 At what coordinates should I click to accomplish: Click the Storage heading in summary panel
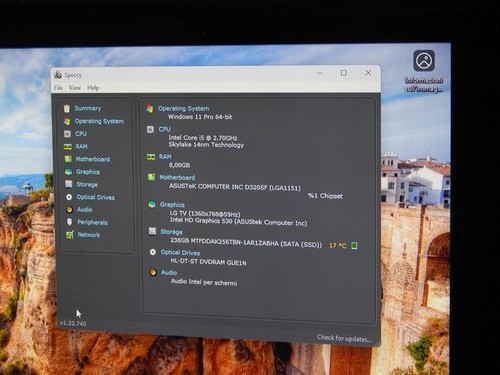point(171,232)
